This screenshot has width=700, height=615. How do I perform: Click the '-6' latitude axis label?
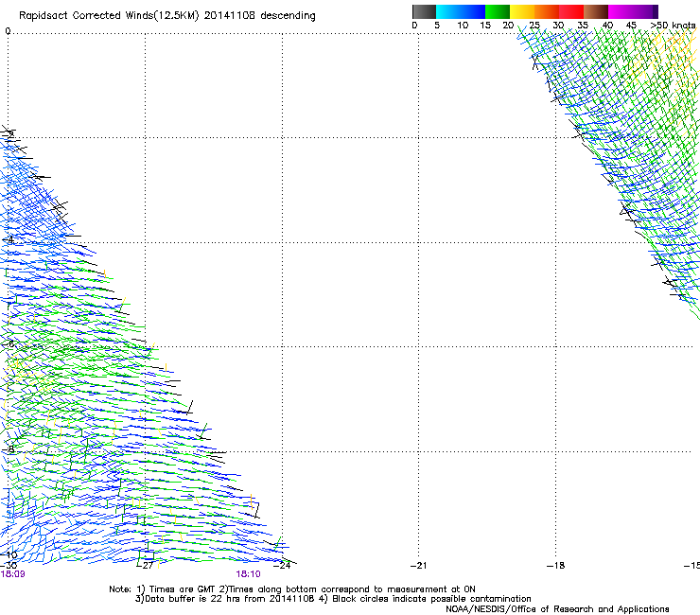point(9,343)
